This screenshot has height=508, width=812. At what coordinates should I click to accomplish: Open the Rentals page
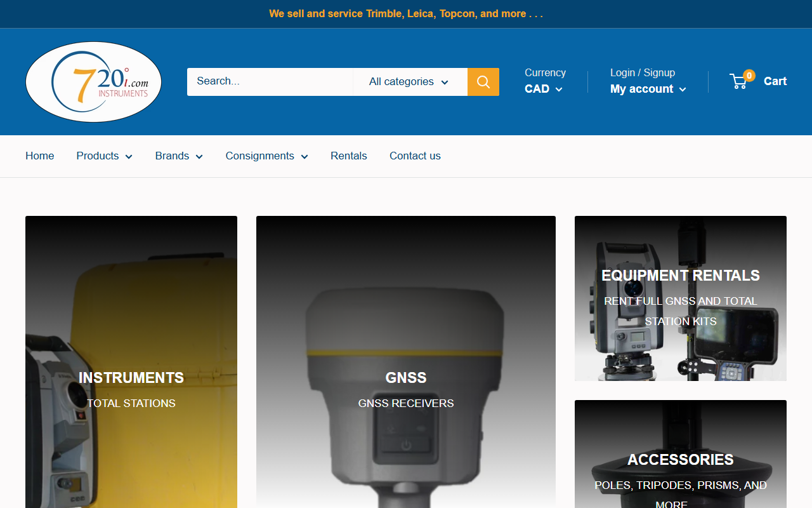click(x=349, y=156)
